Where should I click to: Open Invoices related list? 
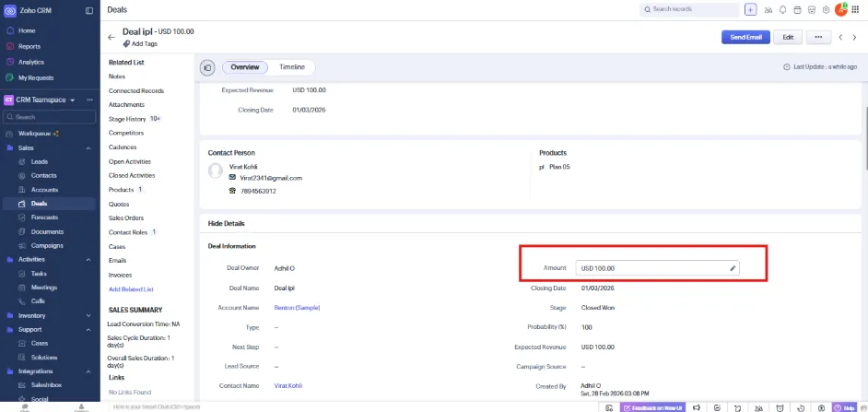tap(120, 275)
